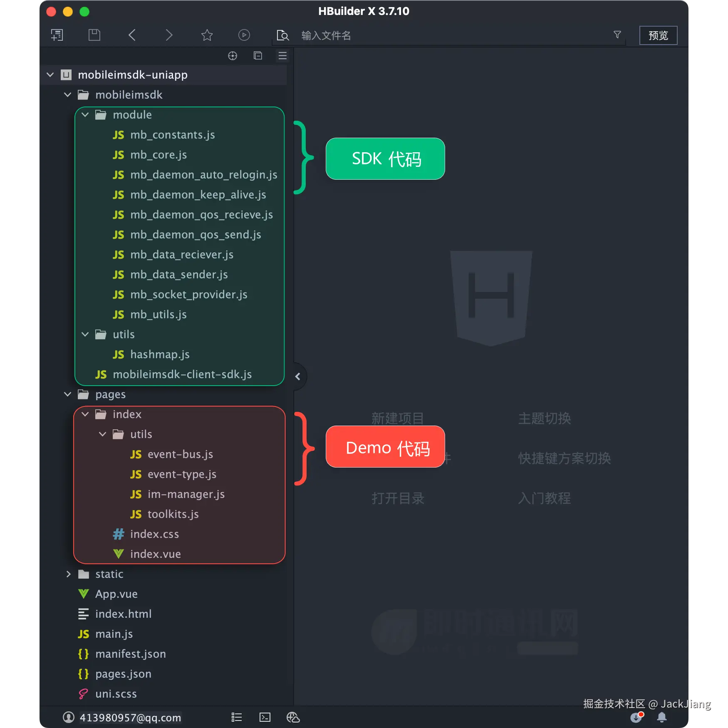
Task: Click the 413980957@qq.com account link
Action: [130, 717]
